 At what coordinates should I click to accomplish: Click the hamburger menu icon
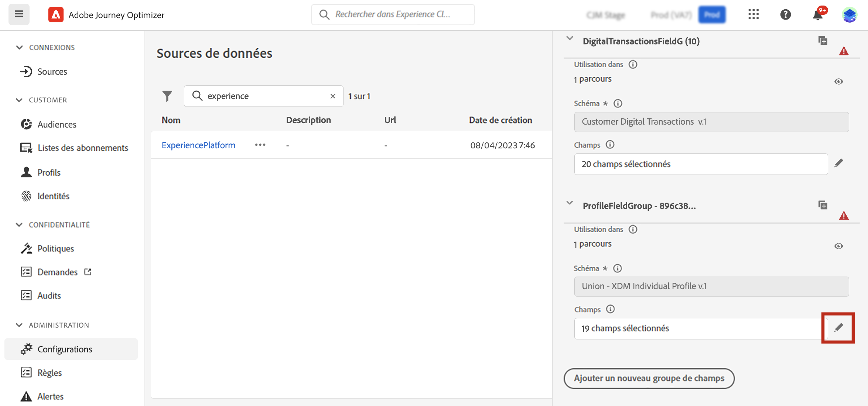(19, 14)
